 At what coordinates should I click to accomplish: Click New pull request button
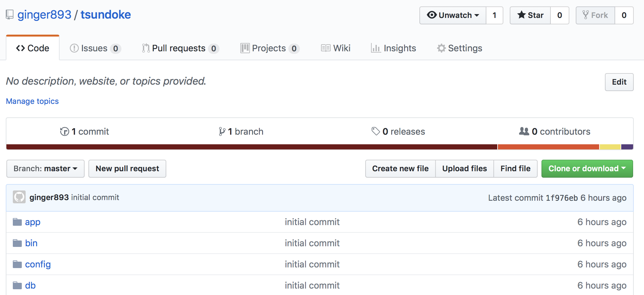click(128, 169)
